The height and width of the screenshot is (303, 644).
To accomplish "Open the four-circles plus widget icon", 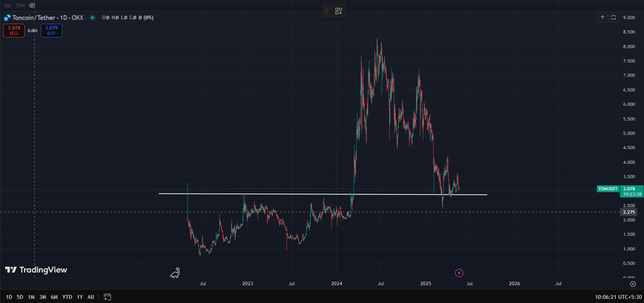I will point(338,11).
